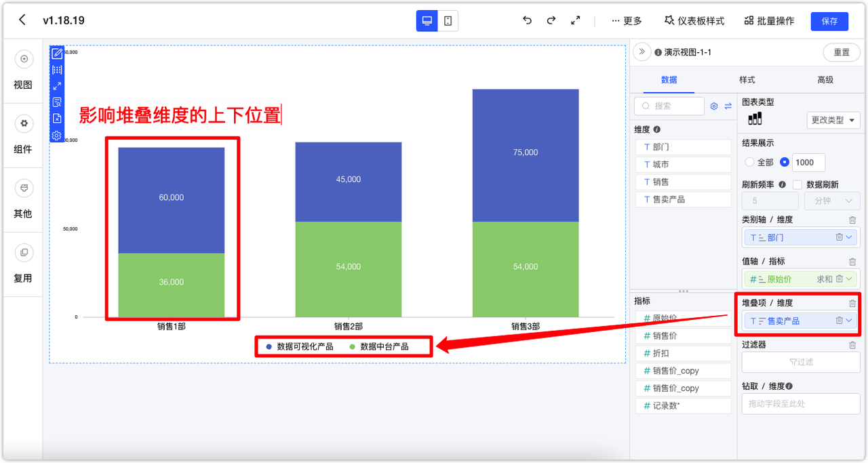Remove the 售卖产品 field from stack item
This screenshot has width=868, height=463.
point(839,321)
